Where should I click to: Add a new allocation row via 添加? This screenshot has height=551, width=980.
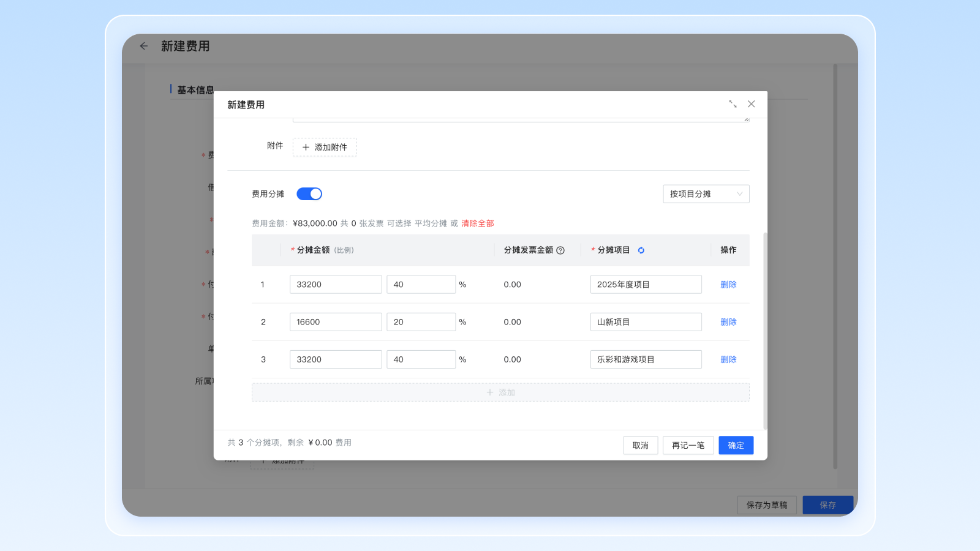coord(500,392)
